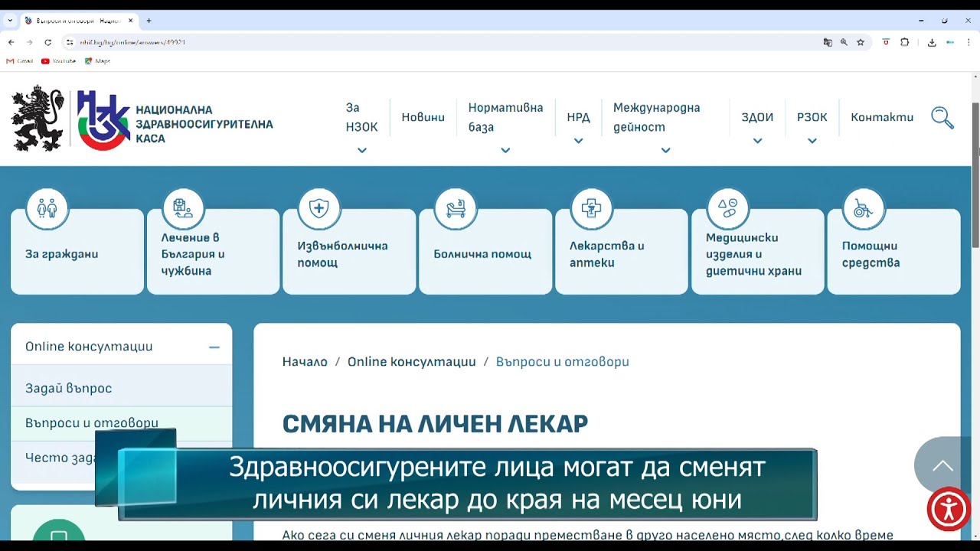The image size is (980, 551).
Task: Open the YouTube bookmark
Action: pos(58,60)
